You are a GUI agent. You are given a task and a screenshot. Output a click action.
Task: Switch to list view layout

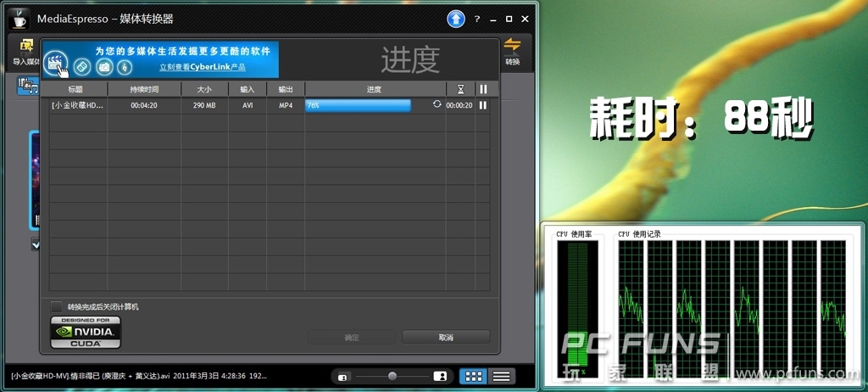501,376
